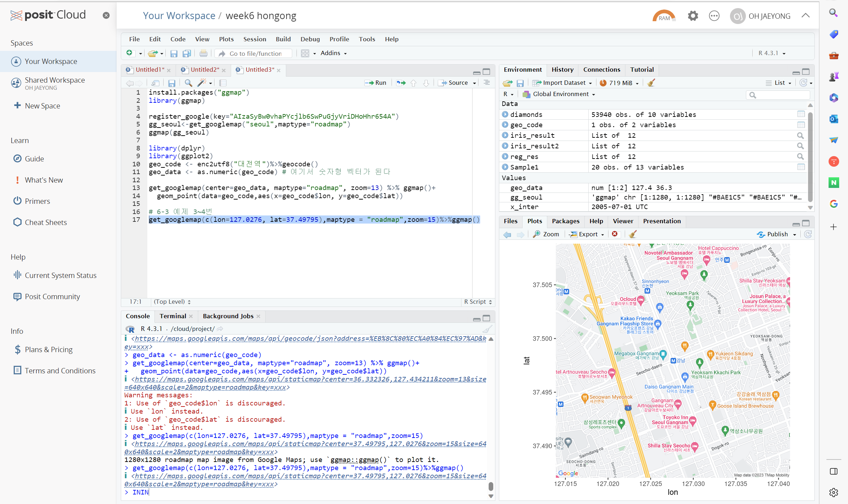
Task: Save current document with floppy icon
Action: click(x=172, y=83)
